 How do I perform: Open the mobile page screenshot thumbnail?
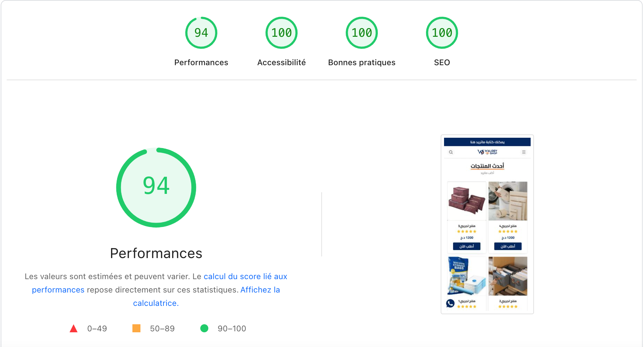[x=487, y=224]
